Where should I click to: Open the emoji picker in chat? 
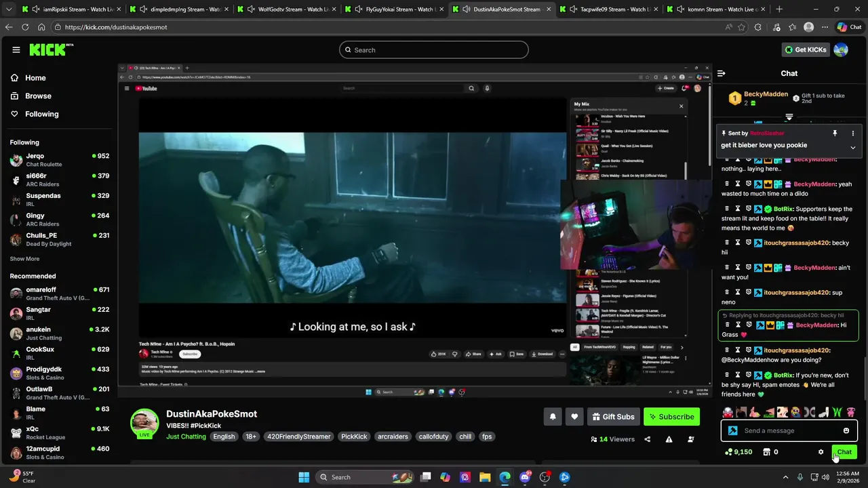[846, 430]
